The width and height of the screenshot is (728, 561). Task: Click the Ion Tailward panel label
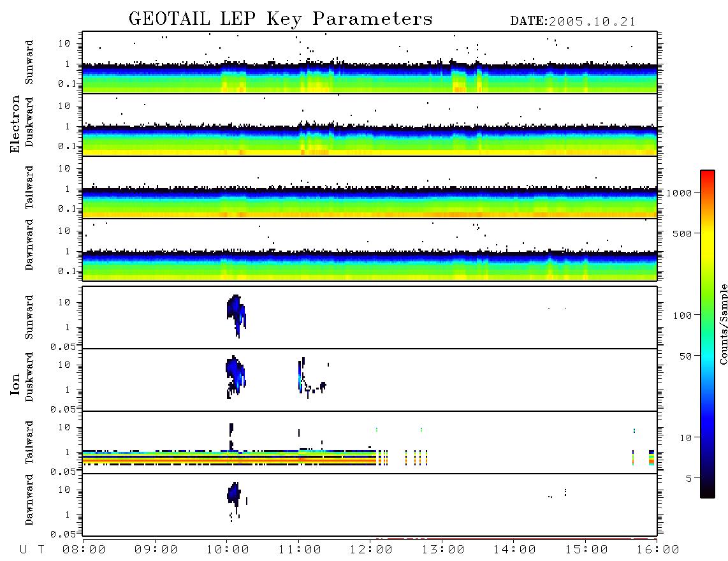pos(29,442)
